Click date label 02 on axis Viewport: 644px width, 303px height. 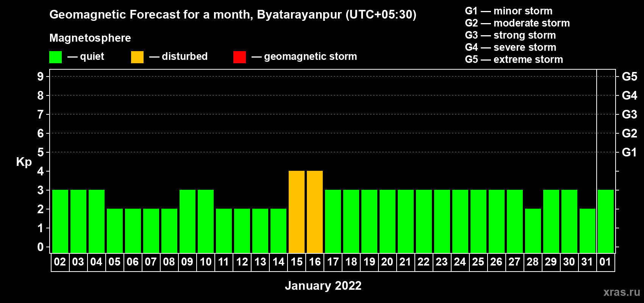[x=60, y=262]
